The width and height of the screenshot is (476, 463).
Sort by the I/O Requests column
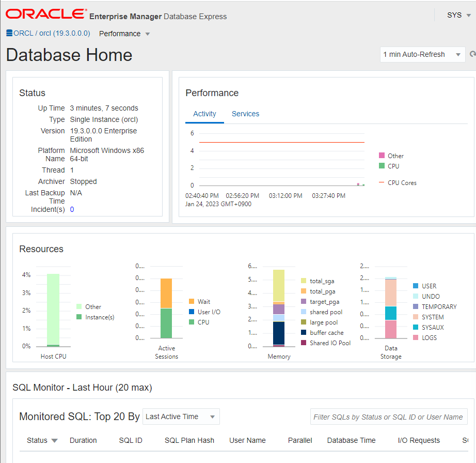pos(419,440)
